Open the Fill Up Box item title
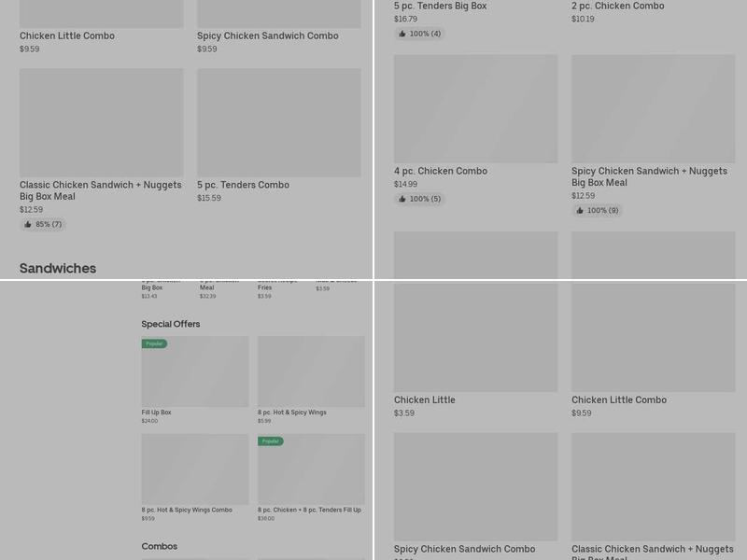This screenshot has height=560, width=747. click(157, 413)
